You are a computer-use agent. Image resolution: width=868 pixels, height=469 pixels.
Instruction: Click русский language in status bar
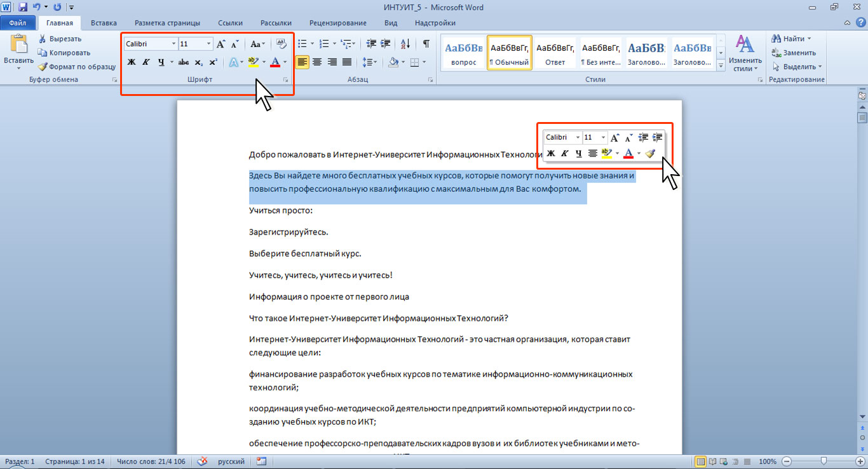[232, 461]
